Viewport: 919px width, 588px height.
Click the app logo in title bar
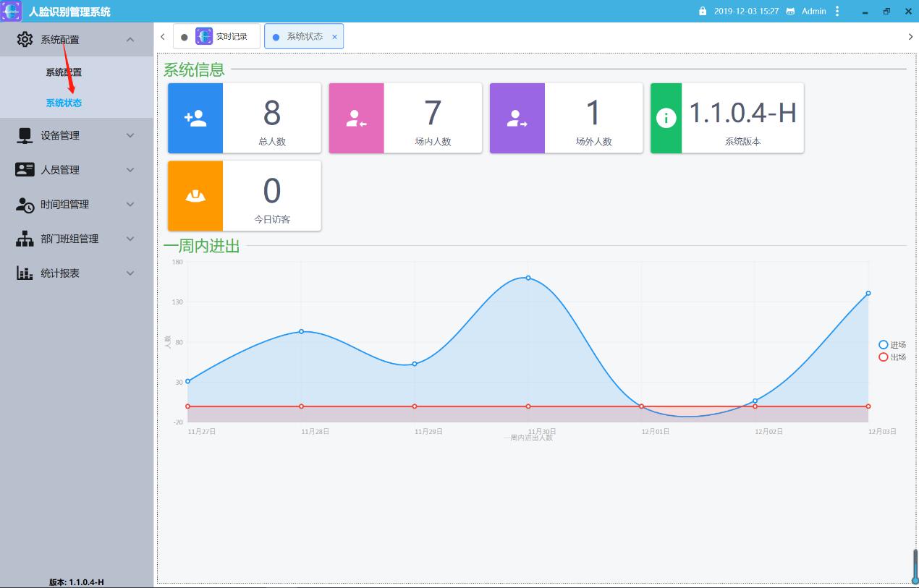pyautogui.click(x=12, y=12)
